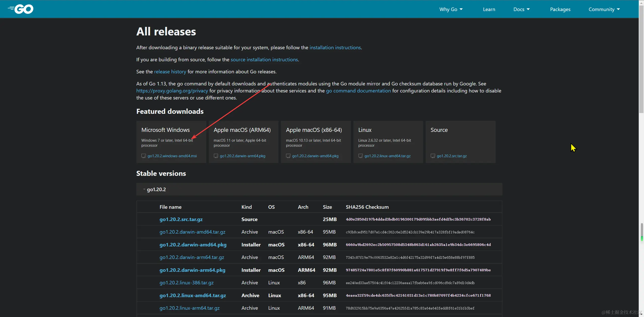The image size is (644, 317).
Task: Open the proxy.golang.org/privacy link
Action: coord(172,91)
